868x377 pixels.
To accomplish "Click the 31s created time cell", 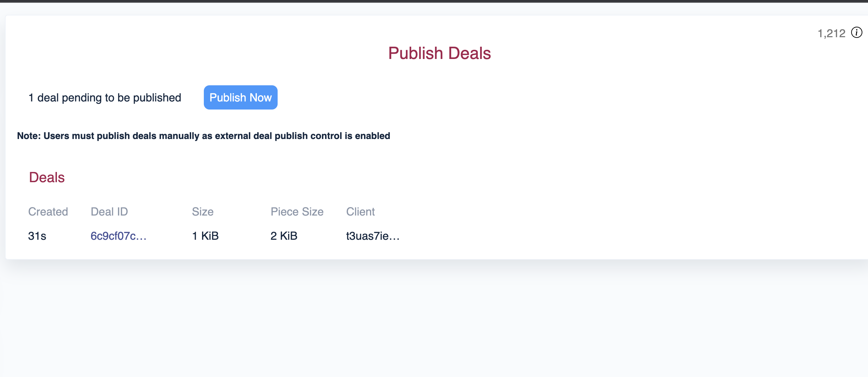I will click(x=37, y=236).
